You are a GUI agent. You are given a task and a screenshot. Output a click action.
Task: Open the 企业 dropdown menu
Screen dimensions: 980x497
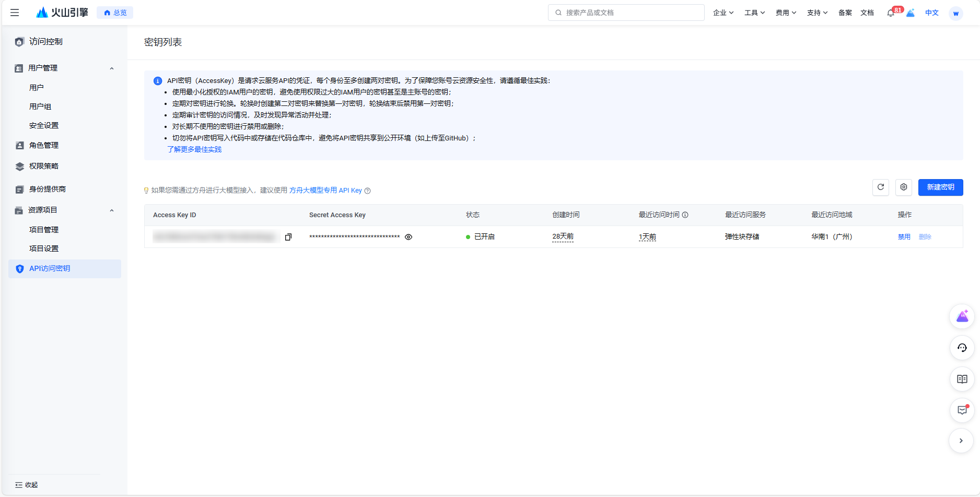pos(723,13)
